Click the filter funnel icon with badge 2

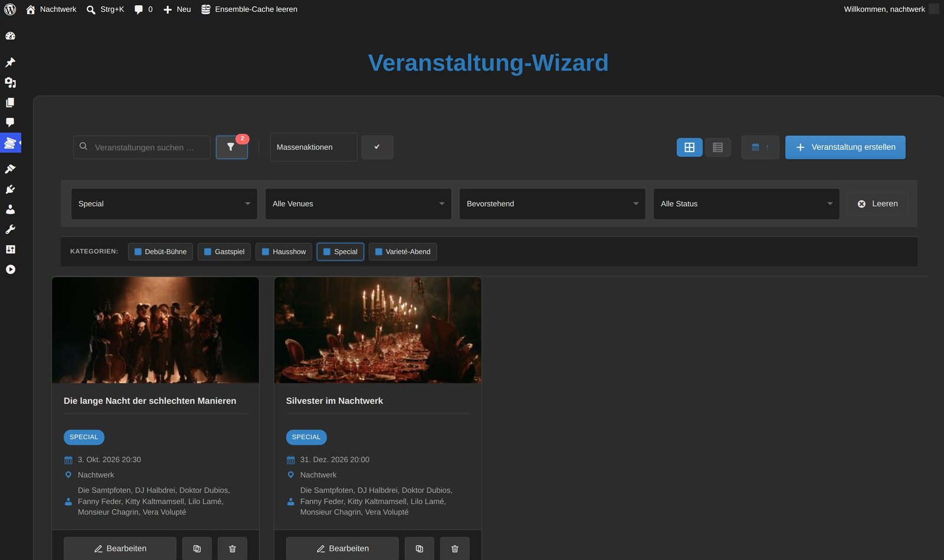point(231,147)
